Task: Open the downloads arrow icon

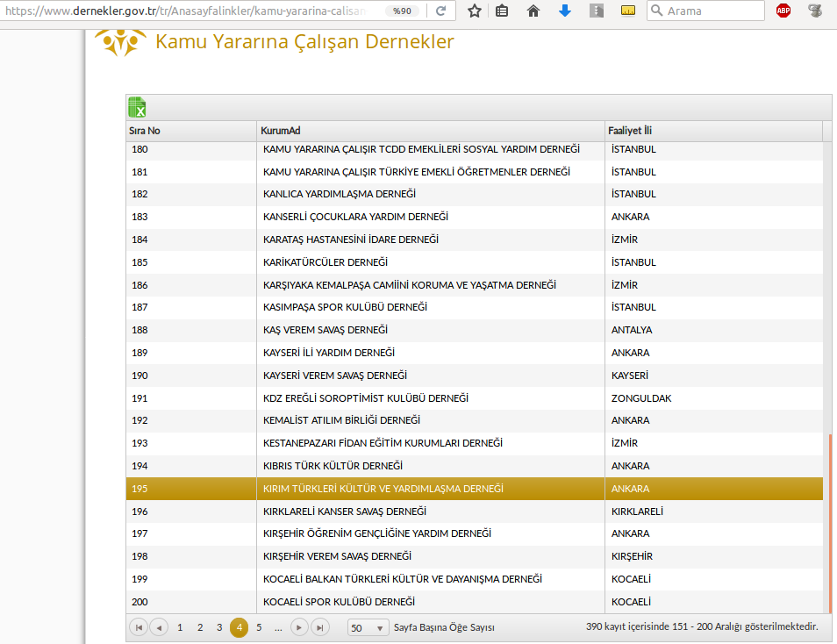Action: click(565, 11)
